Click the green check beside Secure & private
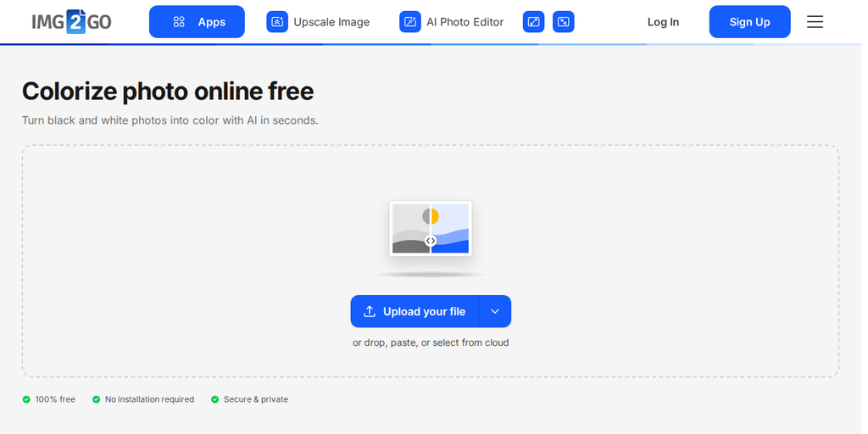The image size is (868, 434). click(214, 400)
